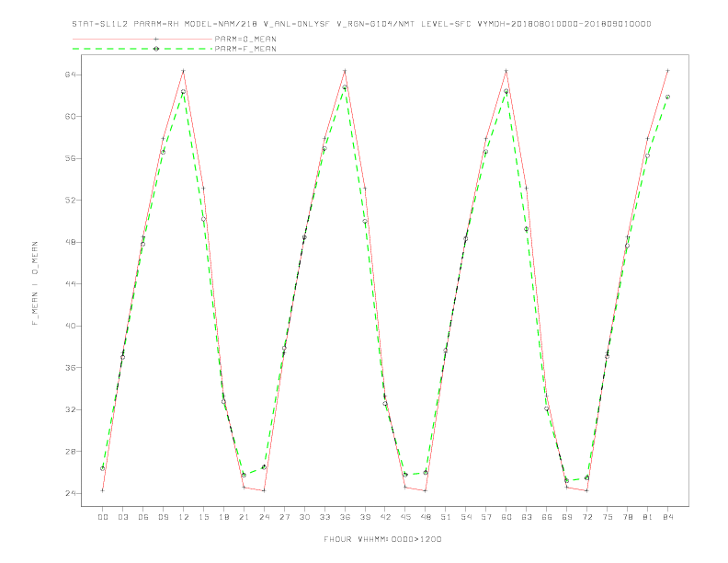The height and width of the screenshot is (563, 728).
Task: Click the 'FHOUR VHHMM:0000>1200' axis title
Action: (382, 539)
